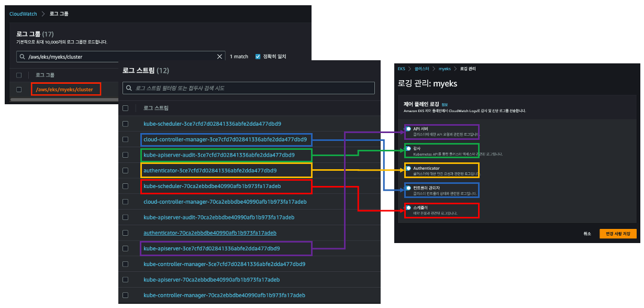
Task: Open kube-apiserver-audit-70ca2ebbdbe log stream
Action: coord(219,217)
